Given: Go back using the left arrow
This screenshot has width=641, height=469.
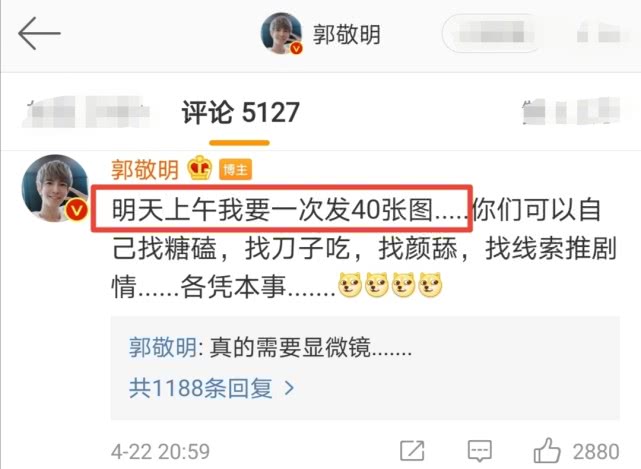Looking at the screenshot, I should point(39,34).
